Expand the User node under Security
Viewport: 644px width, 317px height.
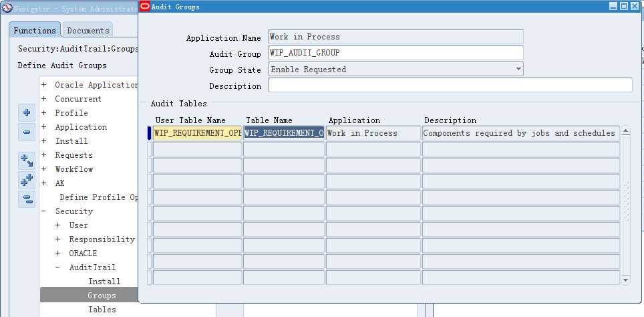click(58, 225)
